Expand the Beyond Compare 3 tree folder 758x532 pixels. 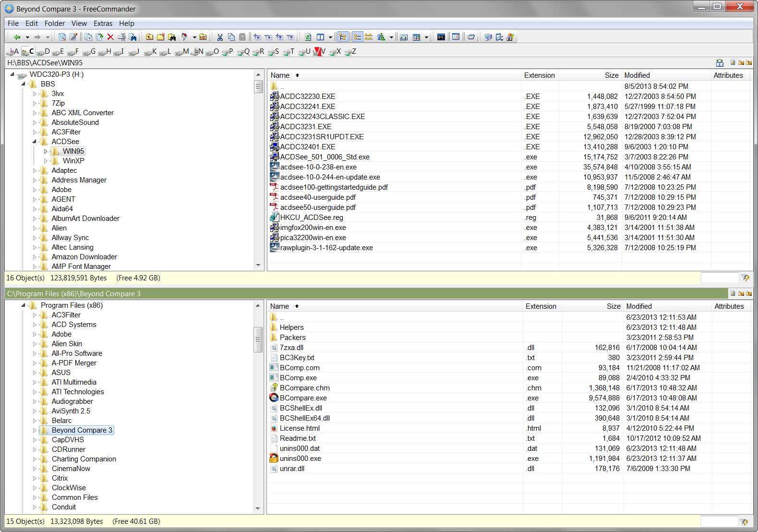click(x=35, y=430)
